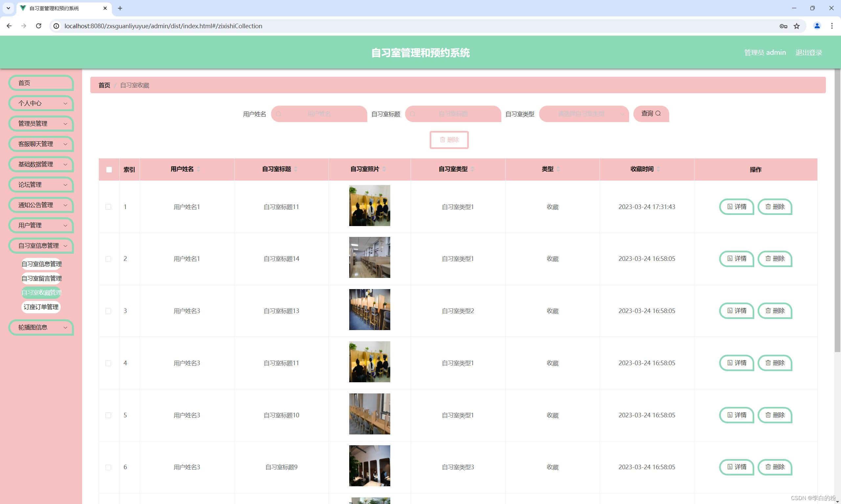841x504 pixels.
Task: Select the checkbox for row 3
Action: [108, 311]
